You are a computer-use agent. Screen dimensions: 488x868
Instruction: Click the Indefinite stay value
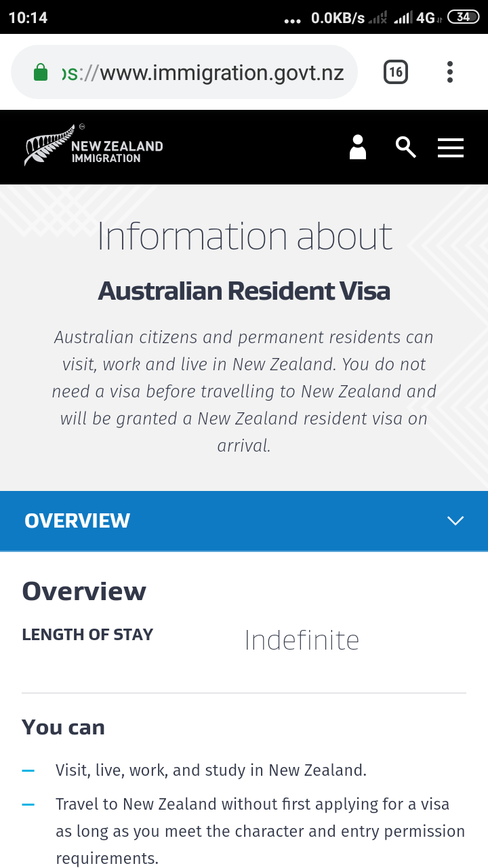coord(302,640)
